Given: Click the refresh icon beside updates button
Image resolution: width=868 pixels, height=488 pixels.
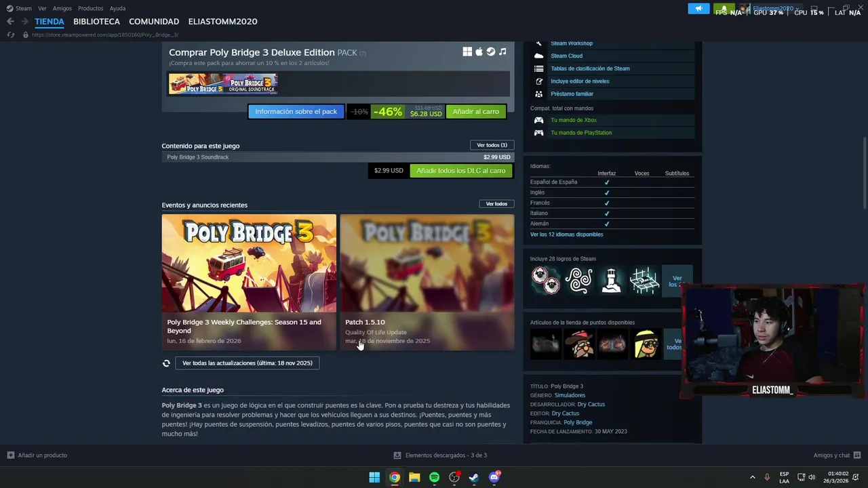Looking at the screenshot, I should pos(166,363).
